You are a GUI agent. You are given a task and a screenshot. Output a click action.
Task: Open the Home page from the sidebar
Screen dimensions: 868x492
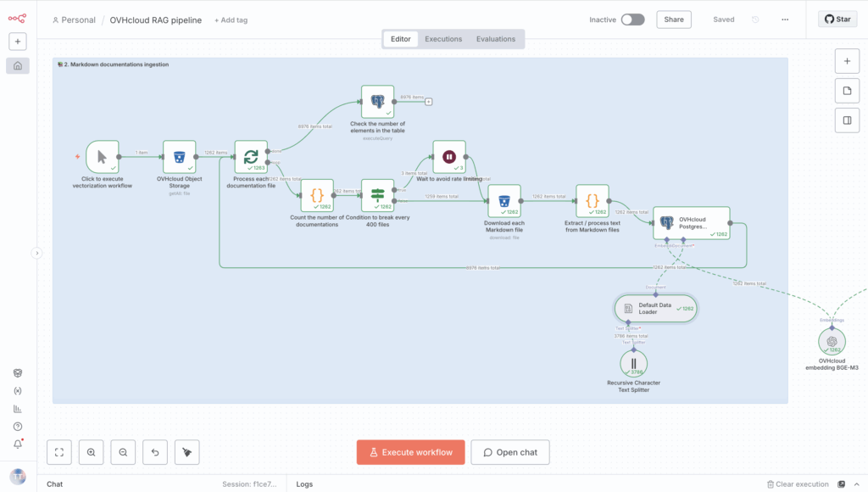tap(18, 65)
